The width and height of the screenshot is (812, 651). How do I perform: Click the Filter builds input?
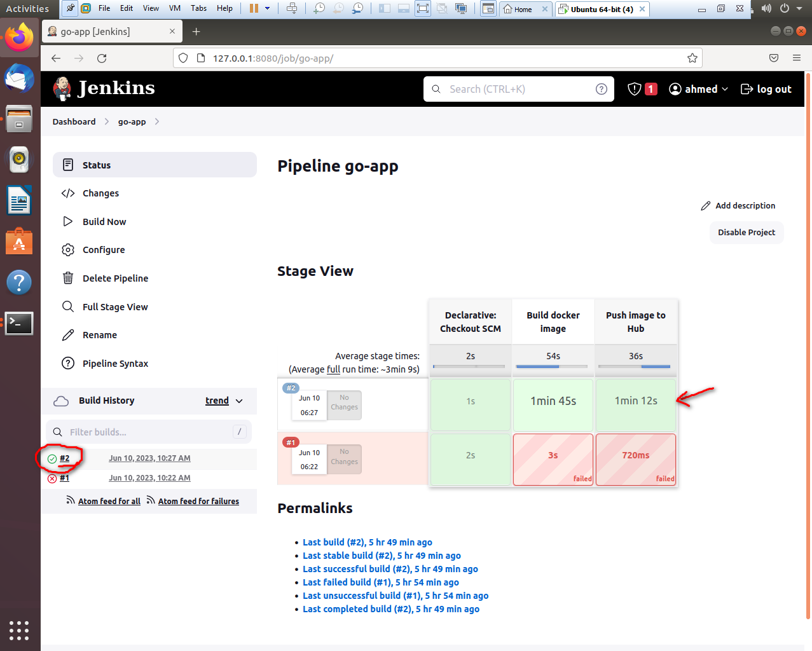point(149,432)
